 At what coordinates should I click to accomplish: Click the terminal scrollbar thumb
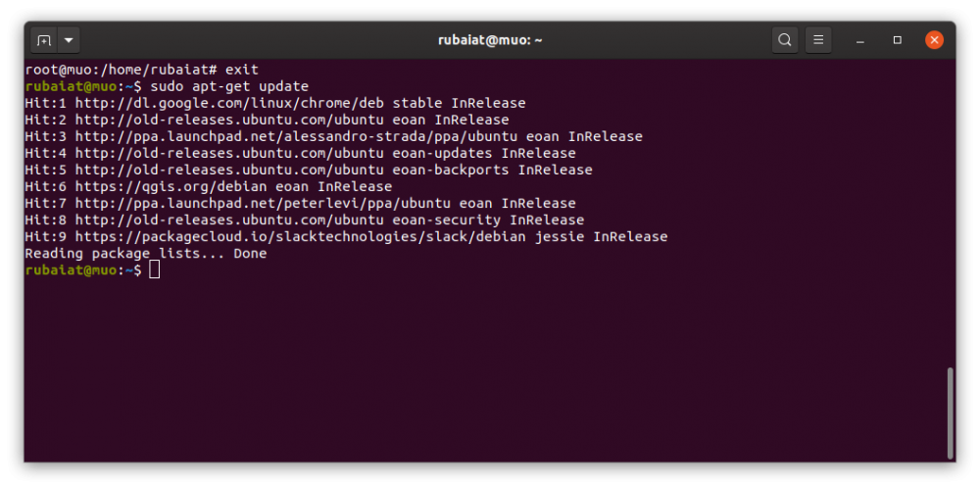(x=949, y=412)
